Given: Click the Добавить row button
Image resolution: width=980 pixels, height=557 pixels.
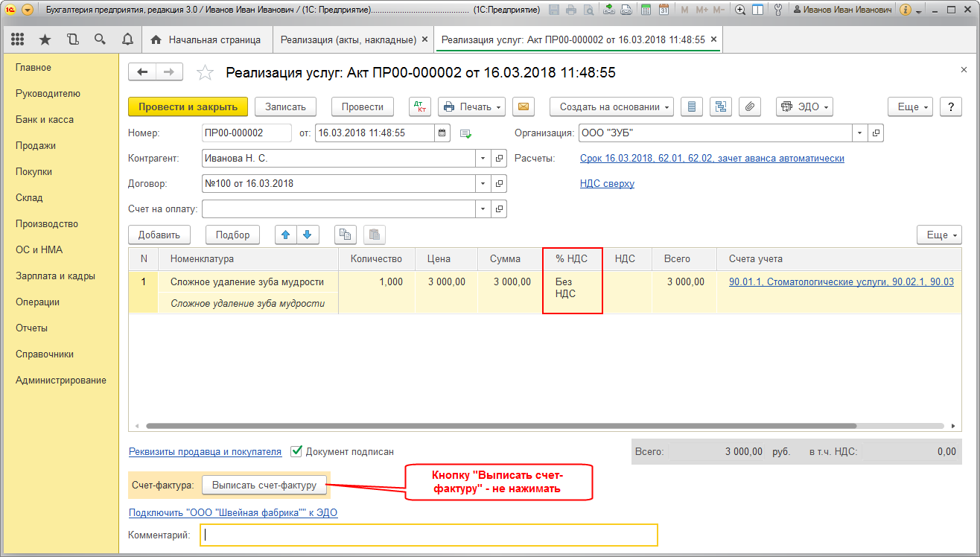Looking at the screenshot, I should (159, 235).
